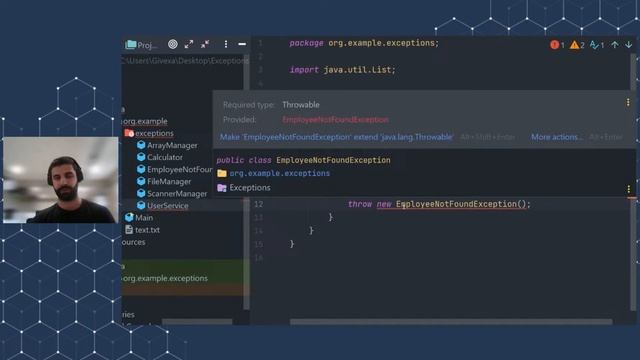
Task: Click the package declaration line
Action: [x=364, y=43]
